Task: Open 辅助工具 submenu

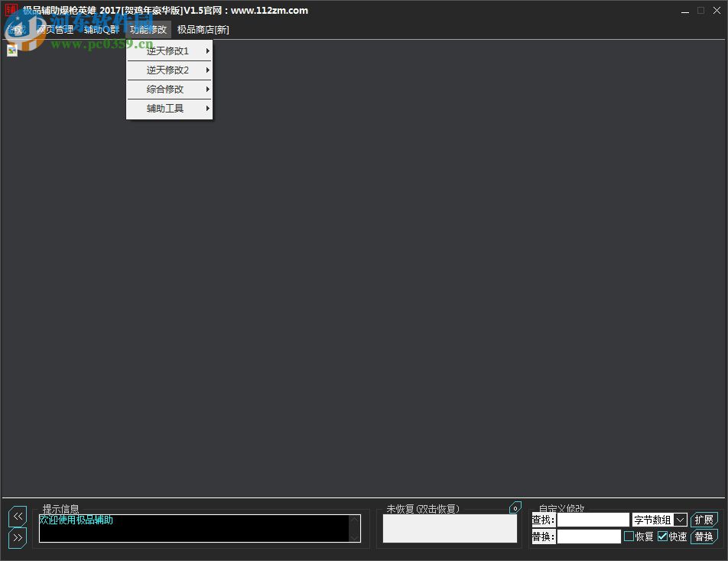Action: pos(169,109)
